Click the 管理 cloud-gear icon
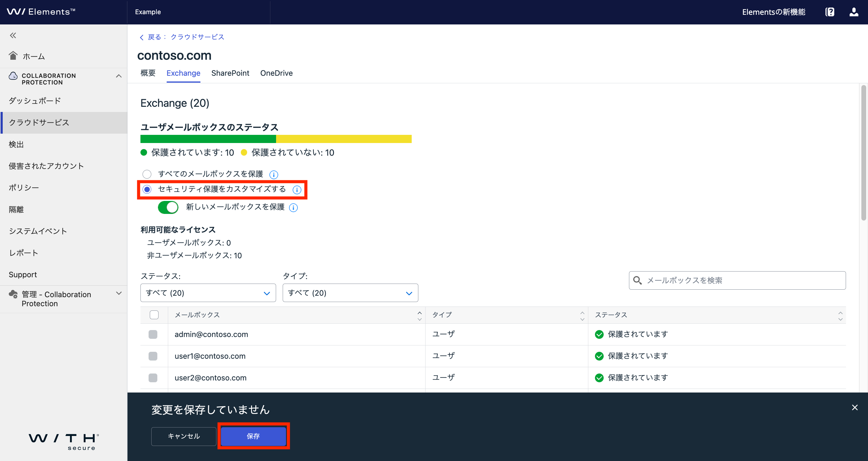 pyautogui.click(x=13, y=294)
